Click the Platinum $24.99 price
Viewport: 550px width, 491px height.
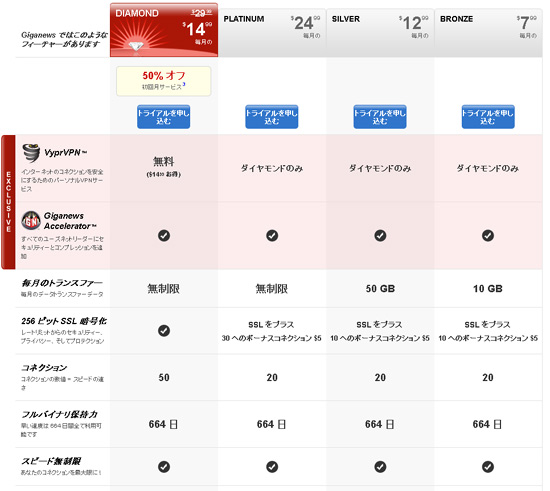tap(305, 23)
